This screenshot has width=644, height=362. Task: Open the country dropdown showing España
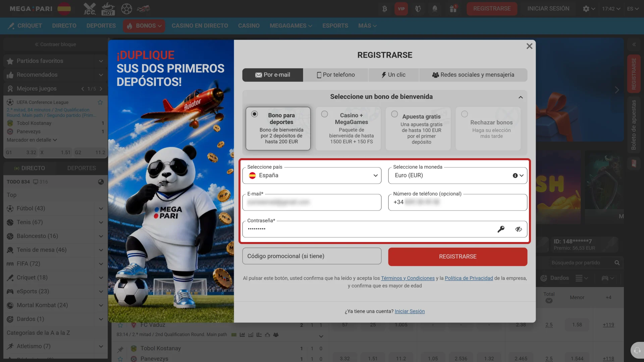[312, 176]
